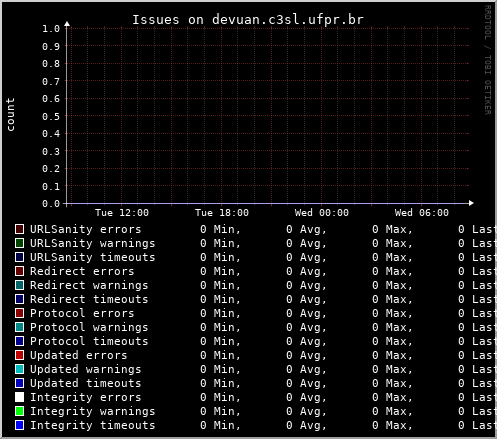Click the URLSanity timeouts legend swatch
Screen dimensions: 497x439
pyautogui.click(x=19, y=257)
